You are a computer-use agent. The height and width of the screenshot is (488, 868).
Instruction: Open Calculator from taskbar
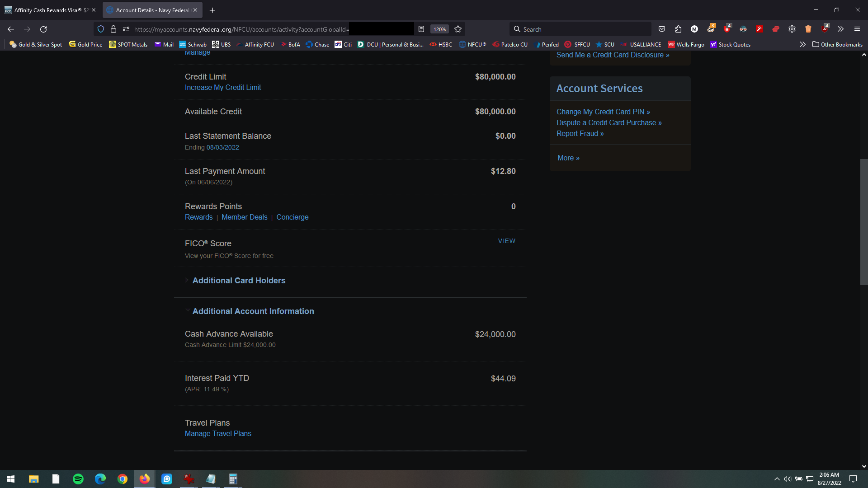[x=233, y=479]
